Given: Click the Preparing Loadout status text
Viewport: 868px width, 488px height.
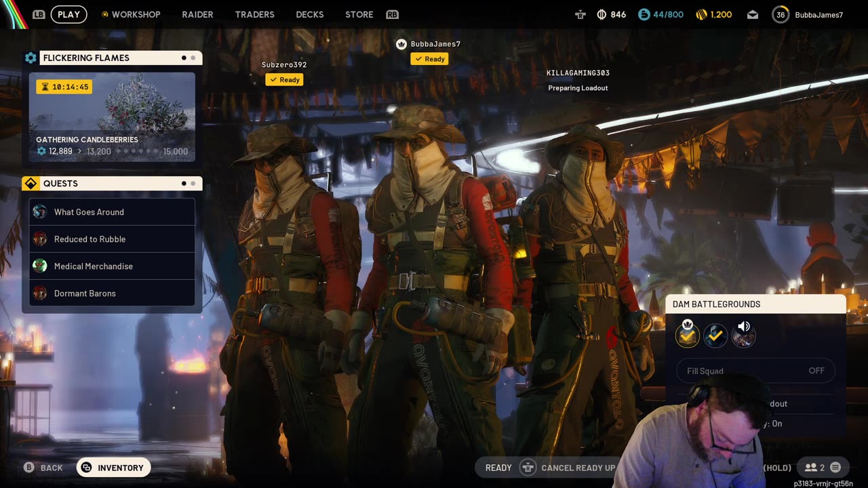Looking at the screenshot, I should tap(578, 88).
